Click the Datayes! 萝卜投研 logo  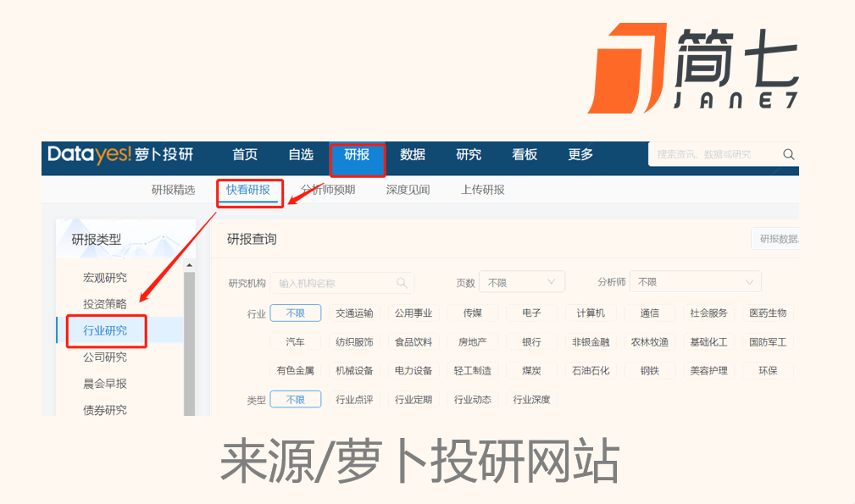pos(120,155)
